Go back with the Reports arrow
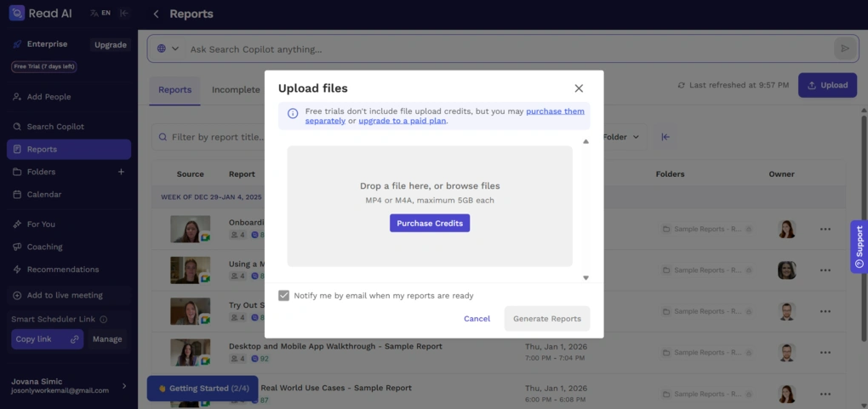 click(156, 14)
